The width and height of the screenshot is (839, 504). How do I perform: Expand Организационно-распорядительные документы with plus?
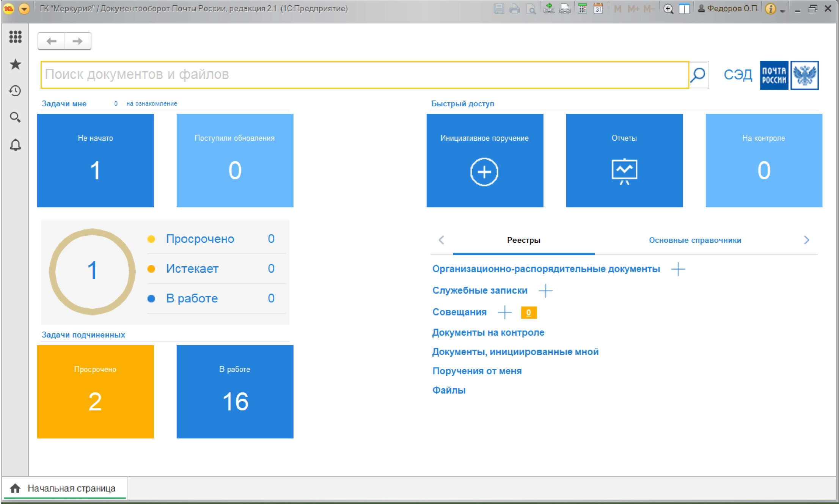click(679, 269)
